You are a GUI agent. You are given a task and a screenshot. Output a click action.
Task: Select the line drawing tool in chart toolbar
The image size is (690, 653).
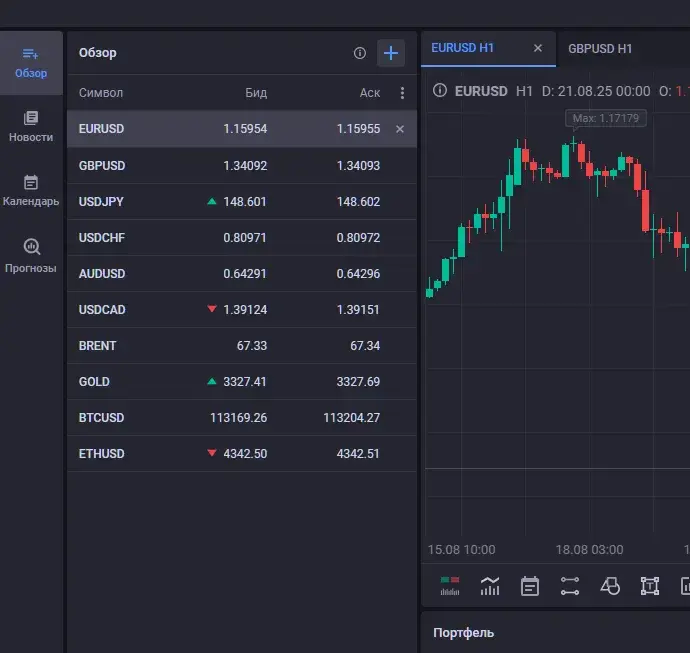pos(570,586)
